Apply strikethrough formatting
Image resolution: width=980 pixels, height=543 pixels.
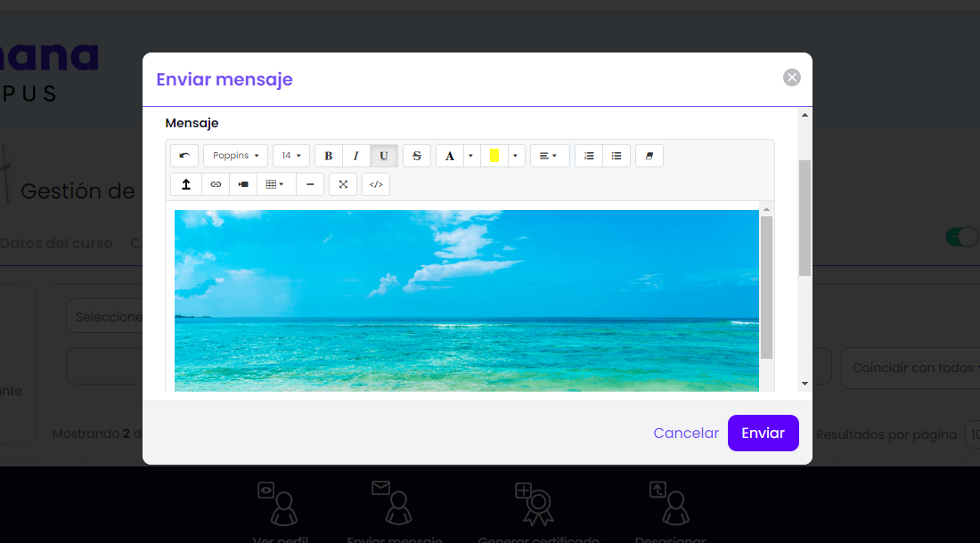417,156
